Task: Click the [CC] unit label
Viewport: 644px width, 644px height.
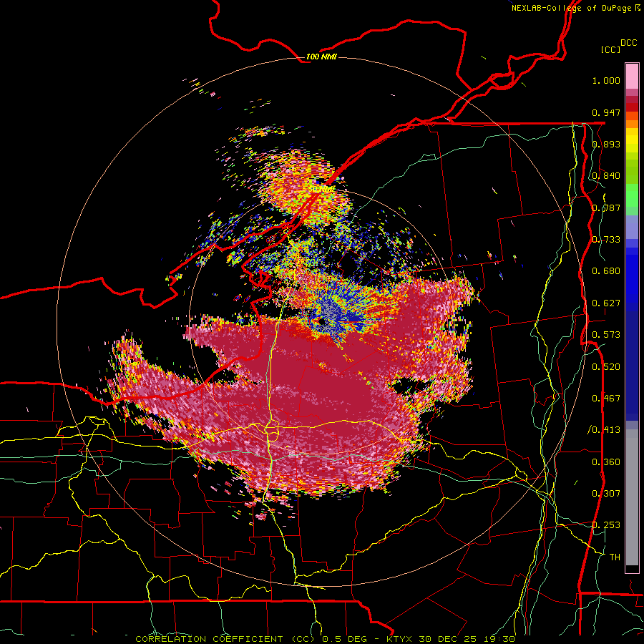Action: (611, 49)
